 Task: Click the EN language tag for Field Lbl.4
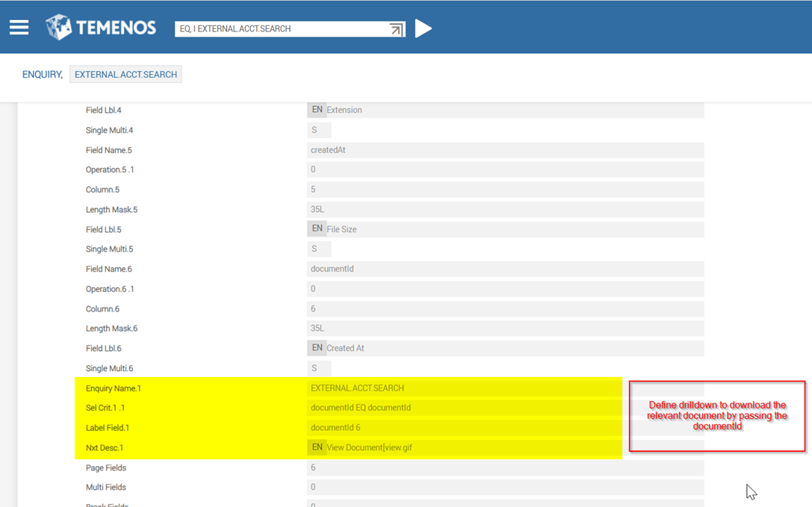tap(317, 110)
